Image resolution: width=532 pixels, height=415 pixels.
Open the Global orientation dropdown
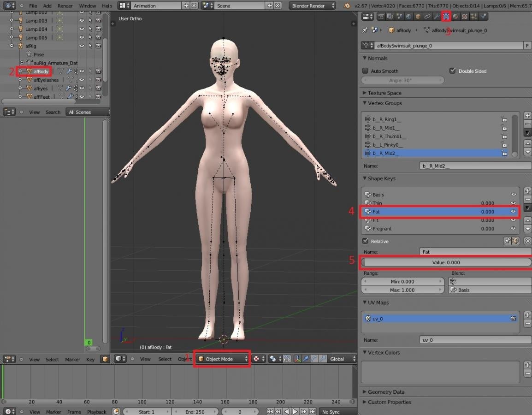click(342, 359)
